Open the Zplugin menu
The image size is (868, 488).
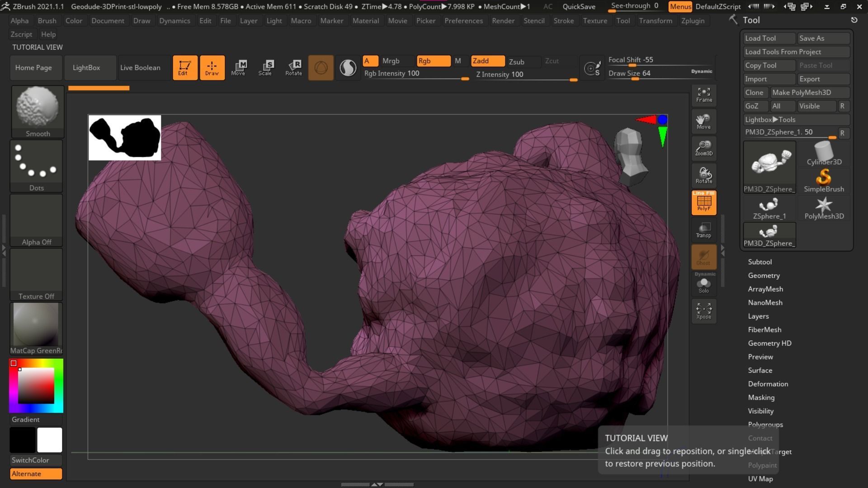(693, 21)
